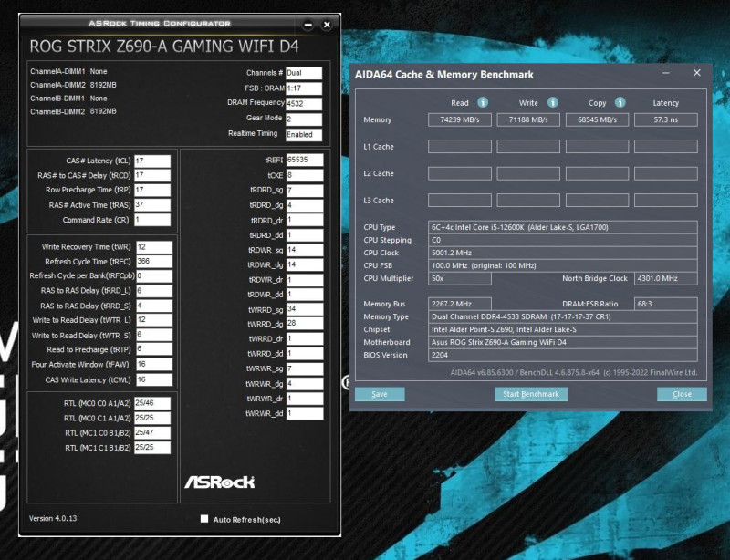Select the Write Recovery Time (tWR) field
730x560 pixels.
click(x=154, y=247)
